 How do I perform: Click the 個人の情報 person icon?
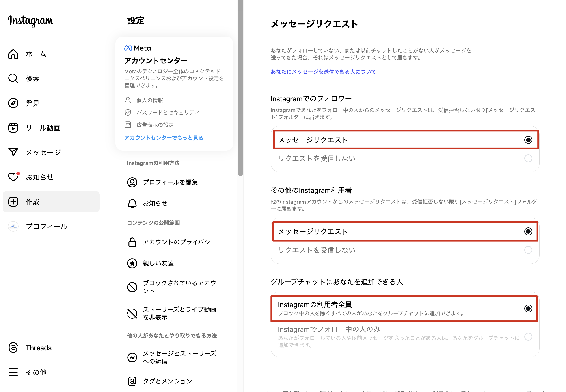point(128,100)
